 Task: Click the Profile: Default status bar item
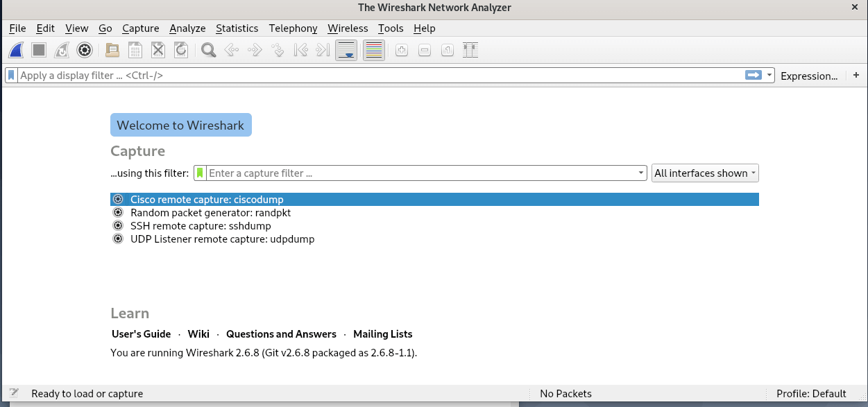pyautogui.click(x=811, y=394)
